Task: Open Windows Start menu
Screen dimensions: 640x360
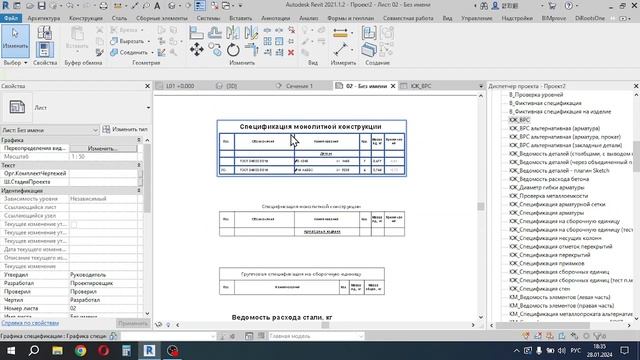Action: point(11,351)
